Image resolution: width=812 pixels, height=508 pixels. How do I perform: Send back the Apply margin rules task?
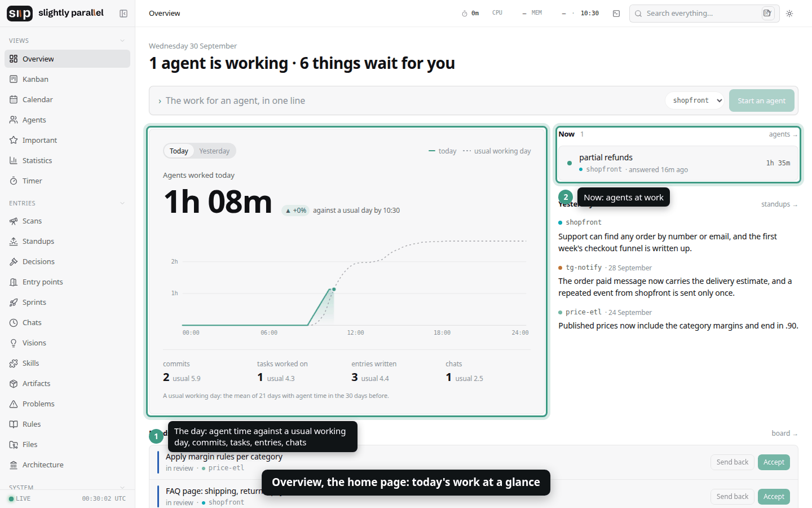point(732,462)
